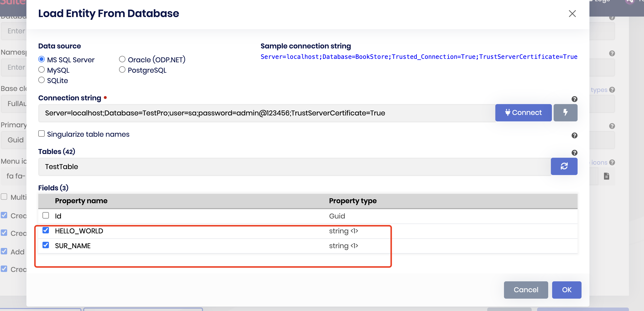The height and width of the screenshot is (311, 644).
Task: Click the lightning bolt quick-connect icon button
Action: pos(565,112)
